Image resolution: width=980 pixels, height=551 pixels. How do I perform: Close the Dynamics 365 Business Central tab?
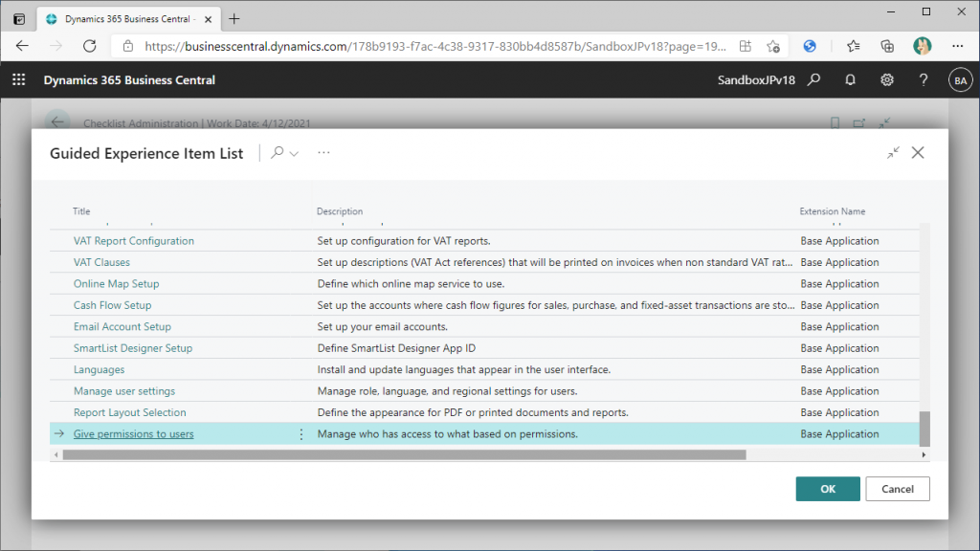click(208, 19)
